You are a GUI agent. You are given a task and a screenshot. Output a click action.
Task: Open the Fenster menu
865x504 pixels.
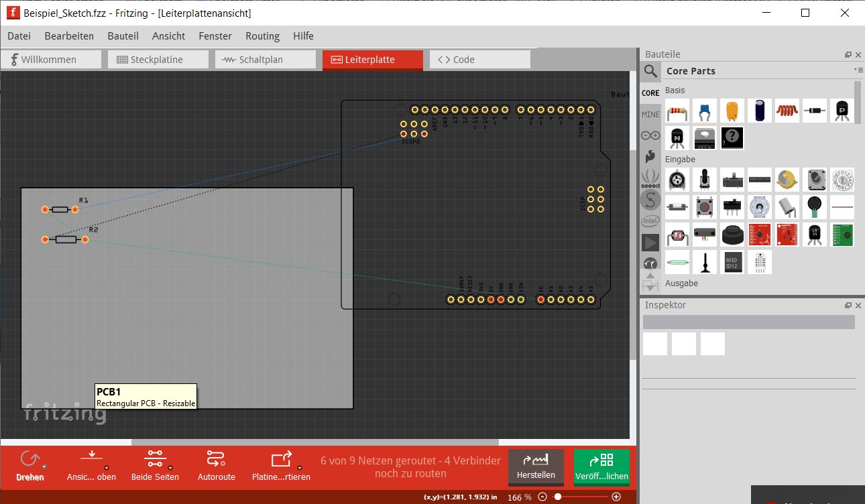tap(215, 36)
